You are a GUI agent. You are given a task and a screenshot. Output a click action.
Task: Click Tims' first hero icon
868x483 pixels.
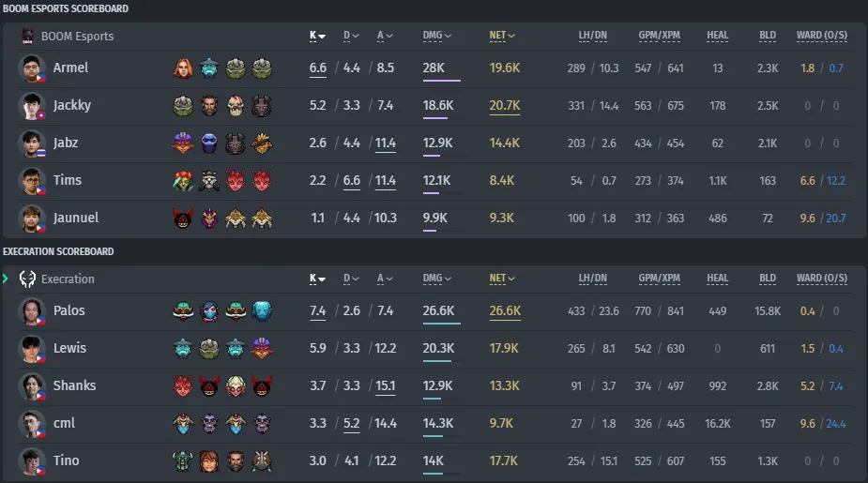[183, 181]
